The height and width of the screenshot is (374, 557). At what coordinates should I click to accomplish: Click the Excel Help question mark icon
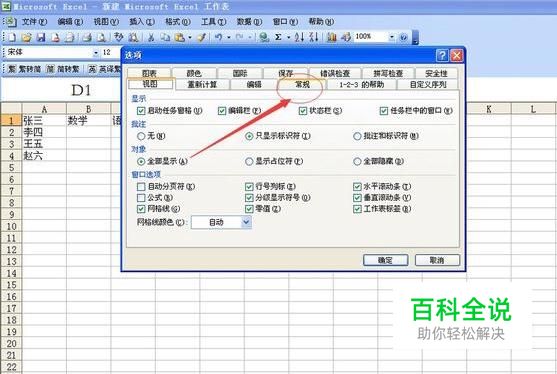pyautogui.click(x=404, y=37)
